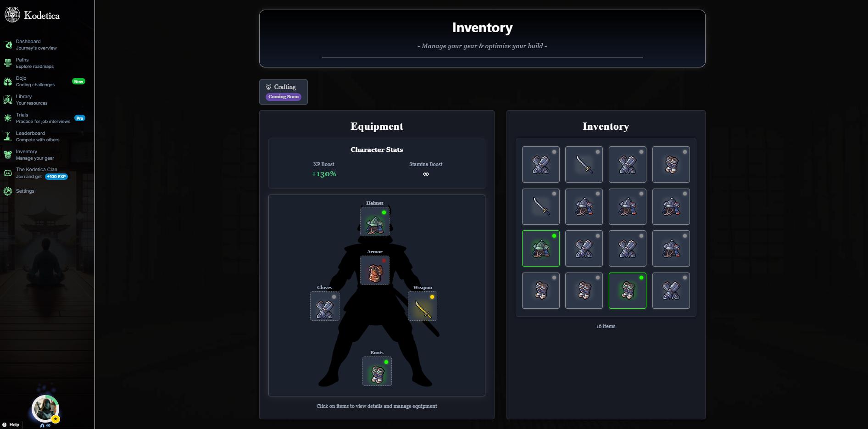Join The Kodetica Clan link
The height and width of the screenshot is (429, 868).
click(x=36, y=173)
